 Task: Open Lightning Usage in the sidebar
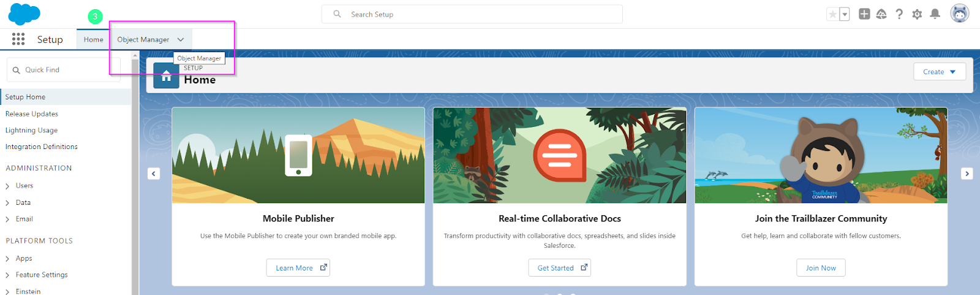coord(31,131)
